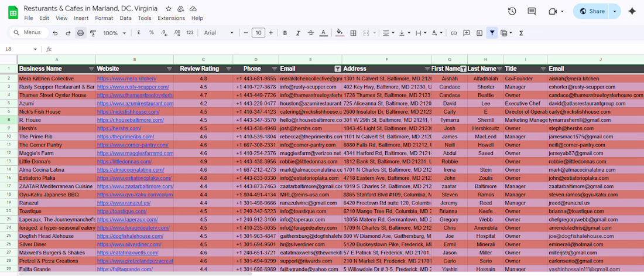
Task: Open text rotation options
Action: click(x=437, y=33)
